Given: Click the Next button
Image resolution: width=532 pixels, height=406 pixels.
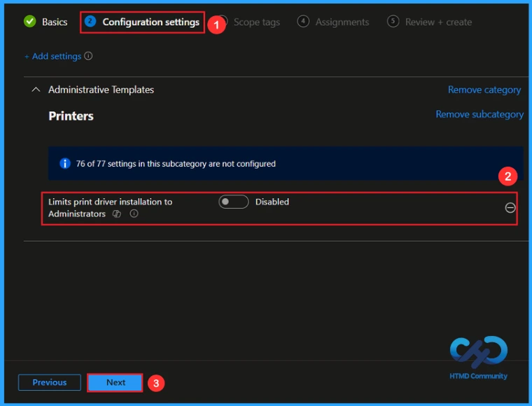Looking at the screenshot, I should (115, 383).
